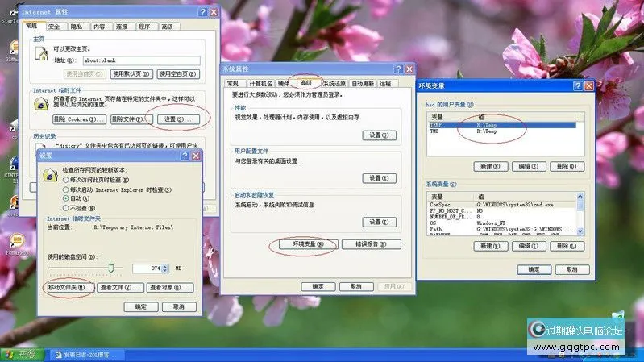Image resolution: width=644 pixels, height=362 pixels.
Task: Click the help question mark in Internet 属性 title bar
Action: click(x=202, y=12)
